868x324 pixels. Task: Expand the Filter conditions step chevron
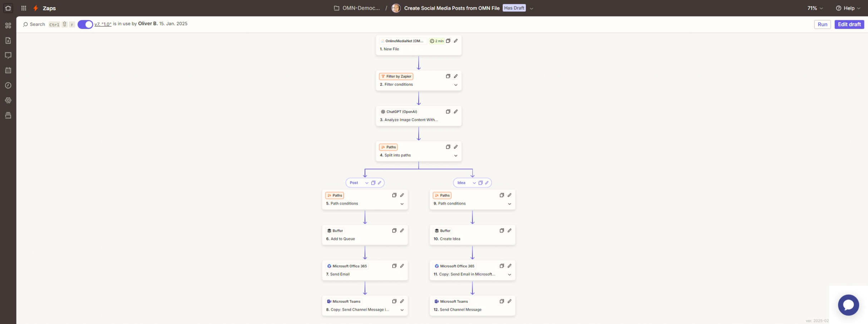tap(456, 85)
